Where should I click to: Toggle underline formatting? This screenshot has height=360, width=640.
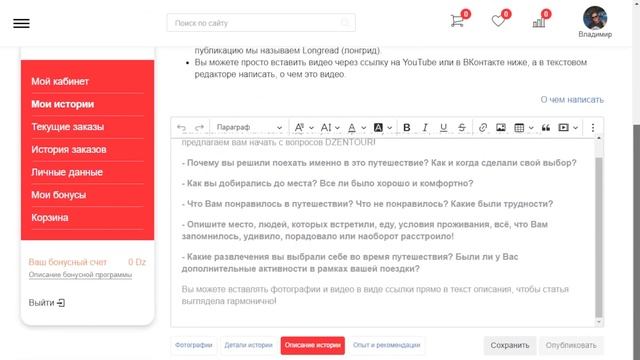[x=443, y=128]
